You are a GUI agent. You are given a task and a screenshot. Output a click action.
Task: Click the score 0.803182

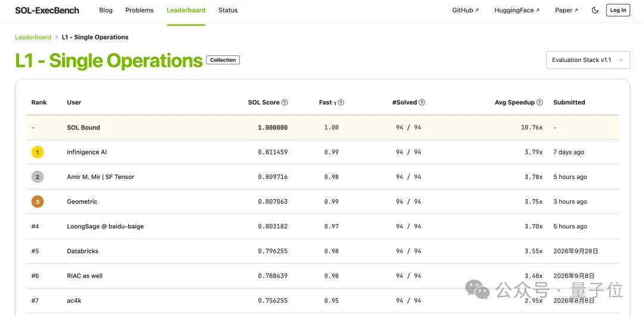pos(273,227)
